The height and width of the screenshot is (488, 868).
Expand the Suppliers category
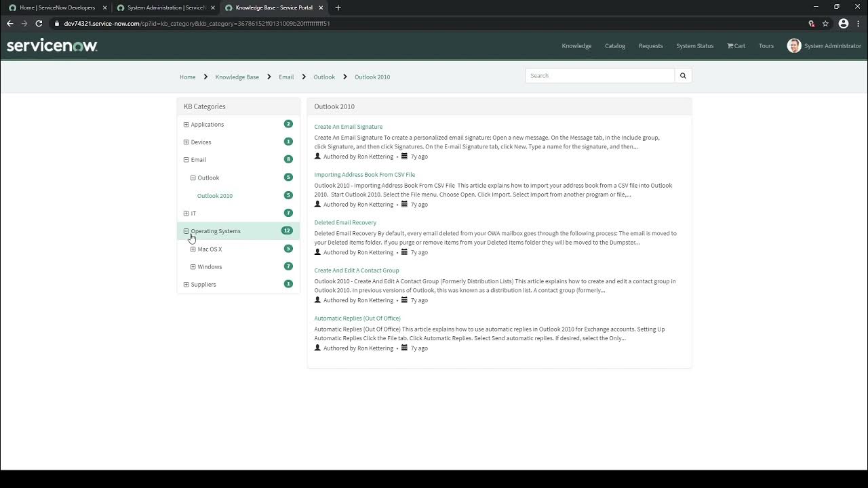[x=186, y=284]
